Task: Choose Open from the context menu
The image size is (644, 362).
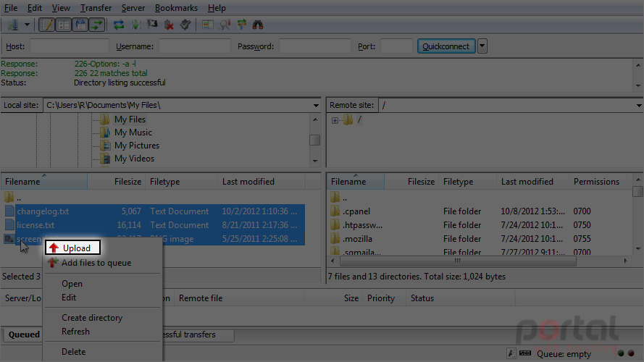Action: click(x=72, y=284)
